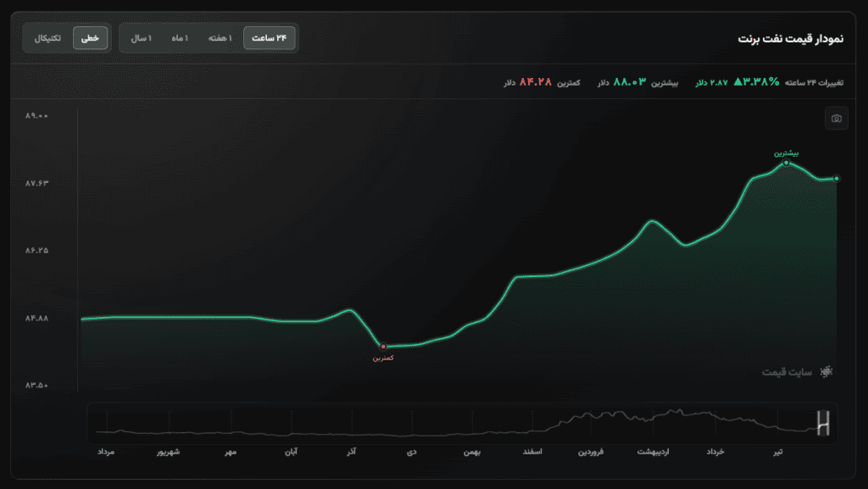Click مرداد month in navigator
Image resolution: width=868 pixels, height=489 pixels.
(x=106, y=452)
